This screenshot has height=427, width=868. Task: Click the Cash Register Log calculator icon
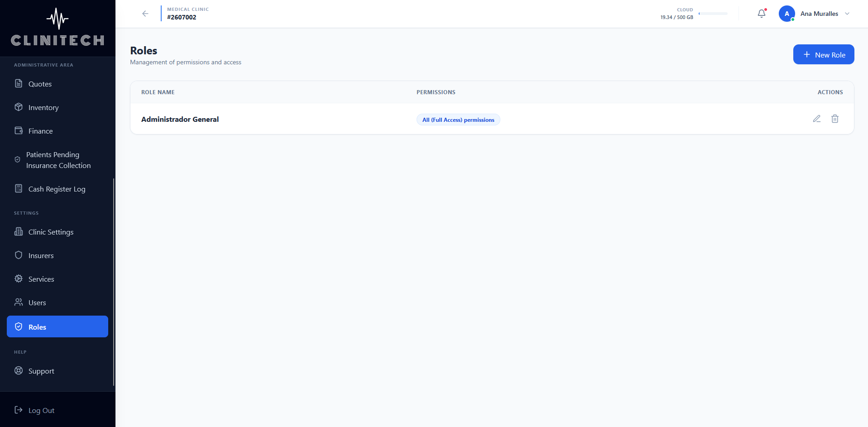click(19, 188)
